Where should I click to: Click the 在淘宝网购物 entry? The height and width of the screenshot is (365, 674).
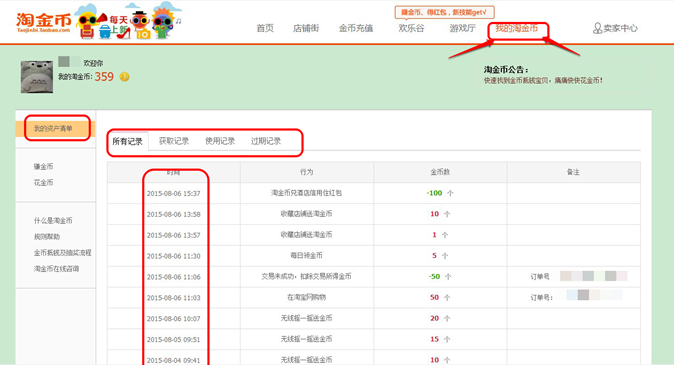pyautogui.click(x=306, y=297)
